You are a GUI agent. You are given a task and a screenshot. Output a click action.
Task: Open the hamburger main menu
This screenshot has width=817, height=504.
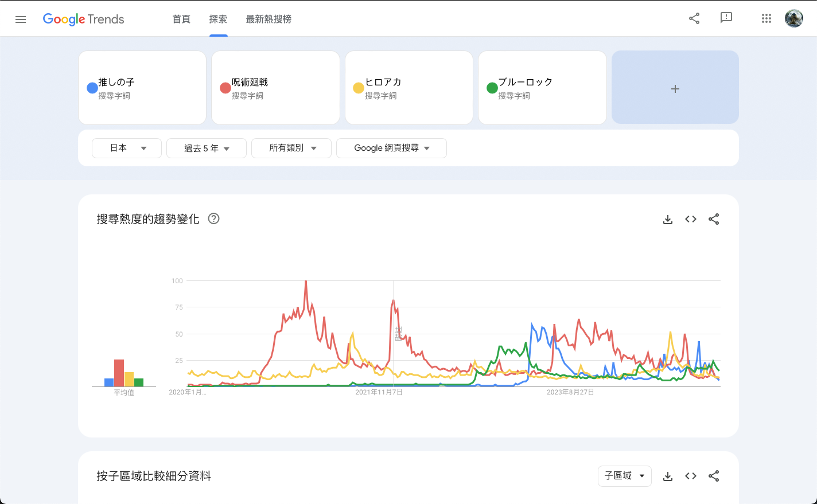[21, 19]
